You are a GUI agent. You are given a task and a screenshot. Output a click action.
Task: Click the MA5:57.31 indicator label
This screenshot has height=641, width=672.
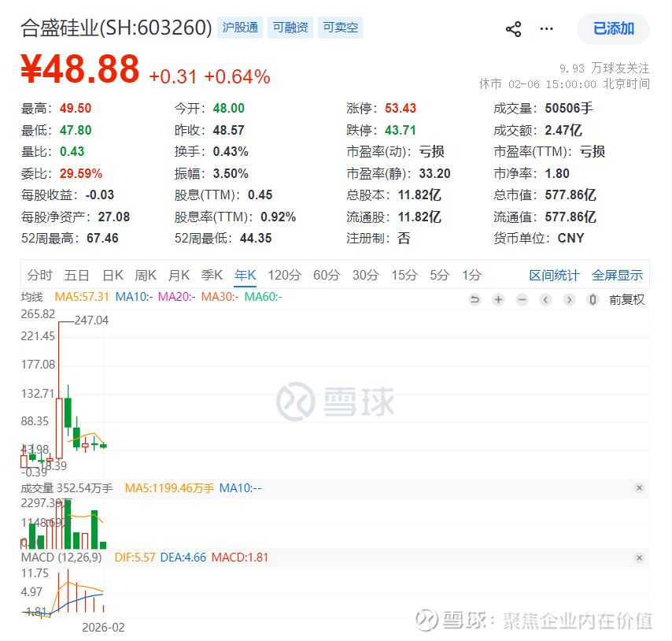(82, 297)
